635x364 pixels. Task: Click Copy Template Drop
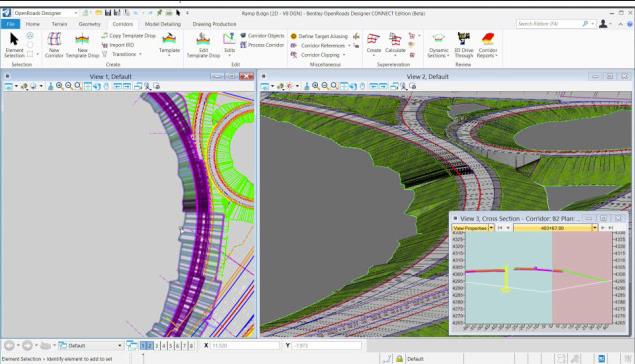pyautogui.click(x=129, y=36)
